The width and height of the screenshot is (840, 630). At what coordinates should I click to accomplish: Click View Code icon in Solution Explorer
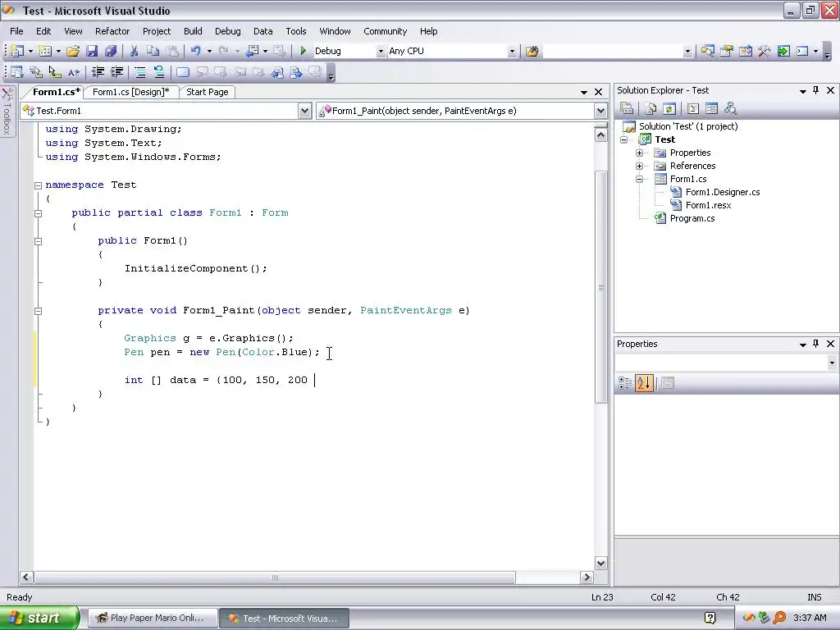point(692,109)
